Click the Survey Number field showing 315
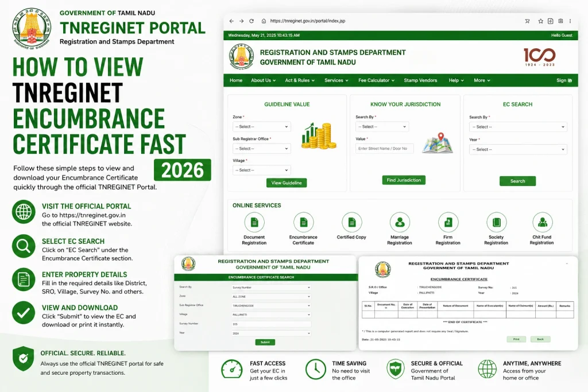 [271, 324]
